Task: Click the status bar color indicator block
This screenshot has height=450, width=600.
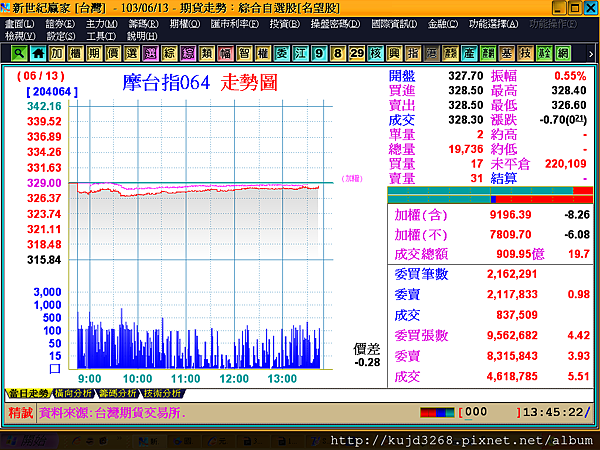Action: tap(437, 412)
